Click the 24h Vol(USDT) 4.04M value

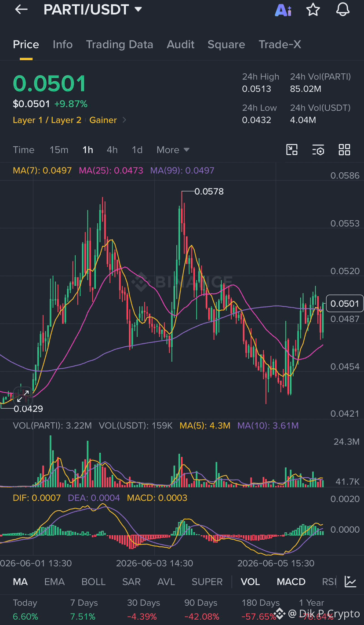303,120
